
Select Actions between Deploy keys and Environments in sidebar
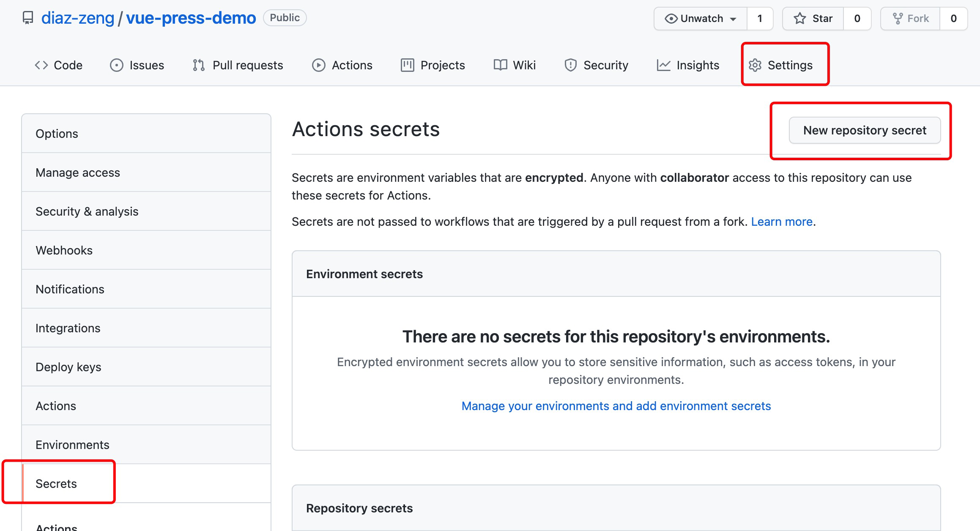(x=146, y=406)
